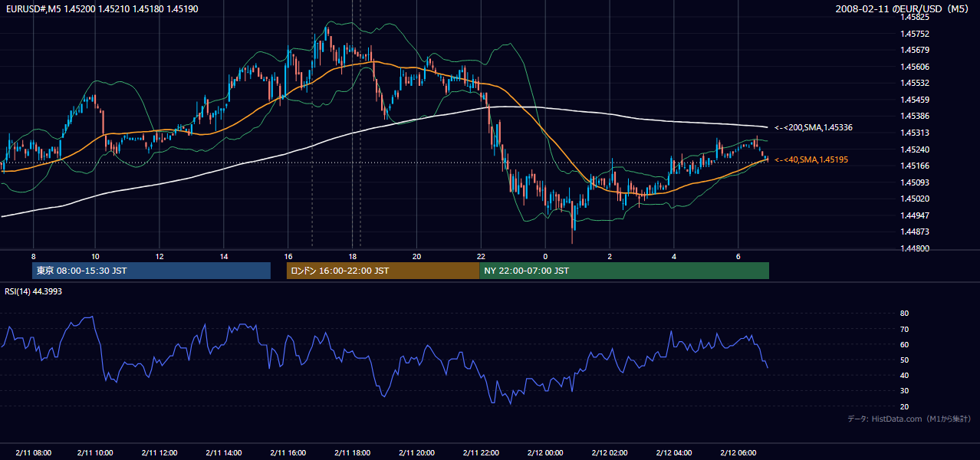
Task: Click the RSI 80 level label
Action: (904, 314)
